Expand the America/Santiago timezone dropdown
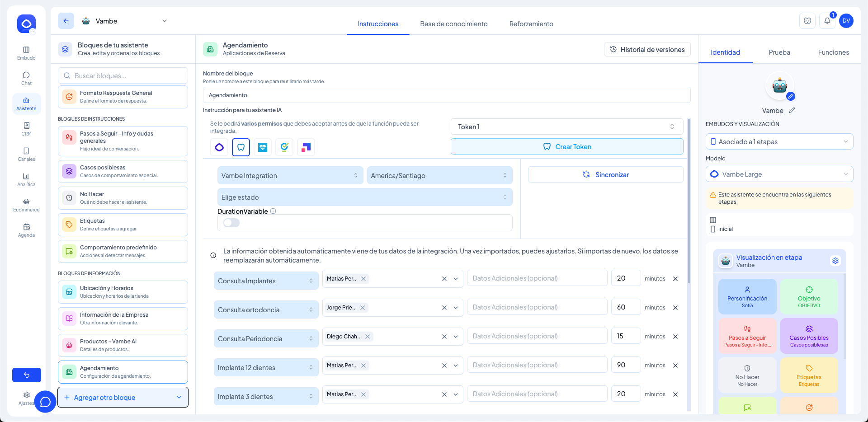 [439, 176]
